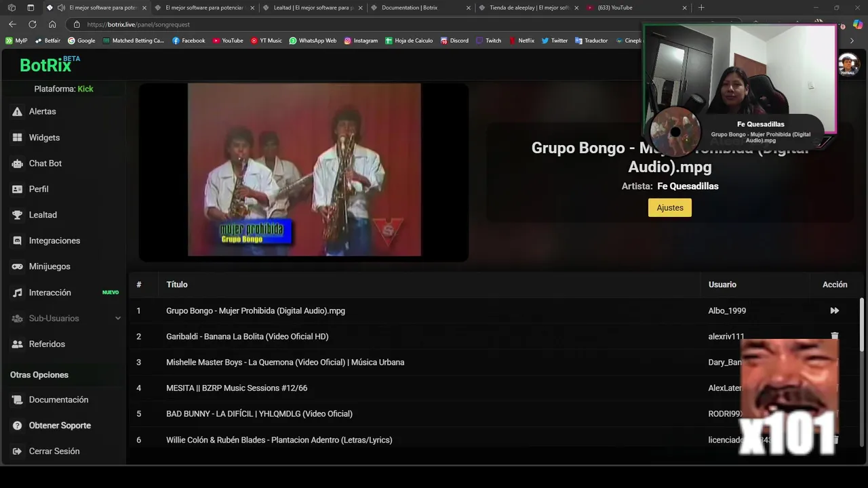Open the Widgets grid icon
Screen dimensions: 868x488
coord(17,138)
